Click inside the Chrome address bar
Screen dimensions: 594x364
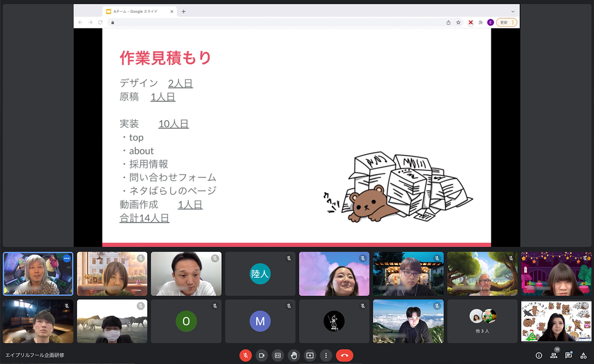point(286,23)
